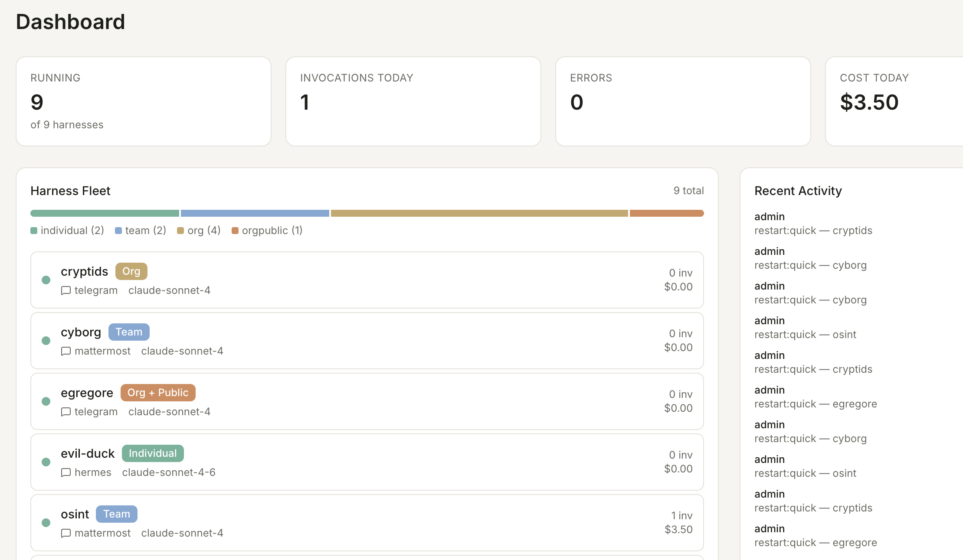The height and width of the screenshot is (560, 963).
Task: Click the Dashboard page title
Action: 71,22
